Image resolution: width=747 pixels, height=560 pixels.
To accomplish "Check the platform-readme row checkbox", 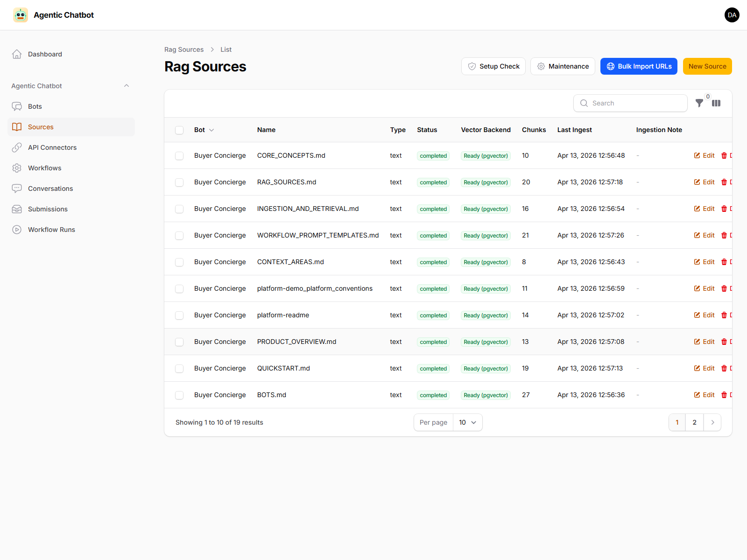I will 179,315.
